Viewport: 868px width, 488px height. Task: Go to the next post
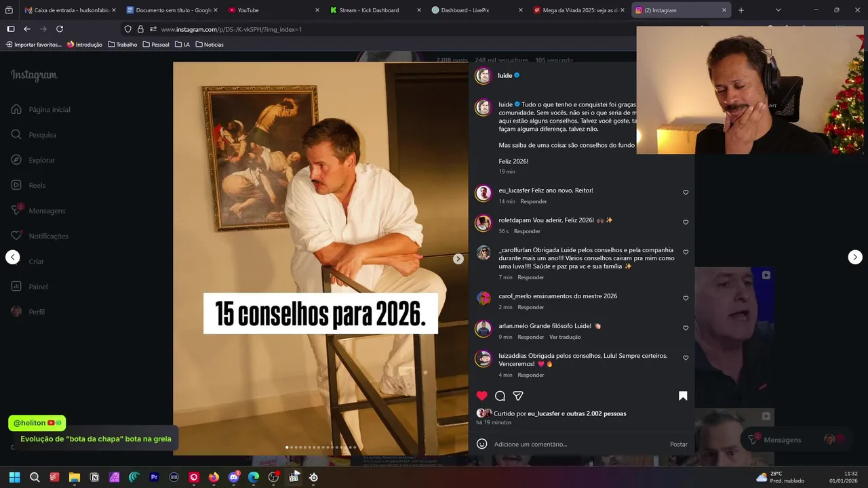[x=855, y=257]
